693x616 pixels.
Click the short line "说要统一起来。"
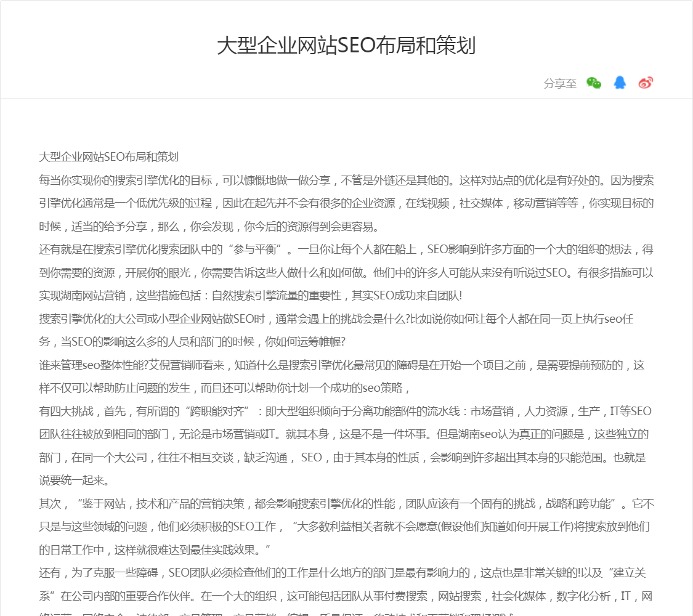75,480
